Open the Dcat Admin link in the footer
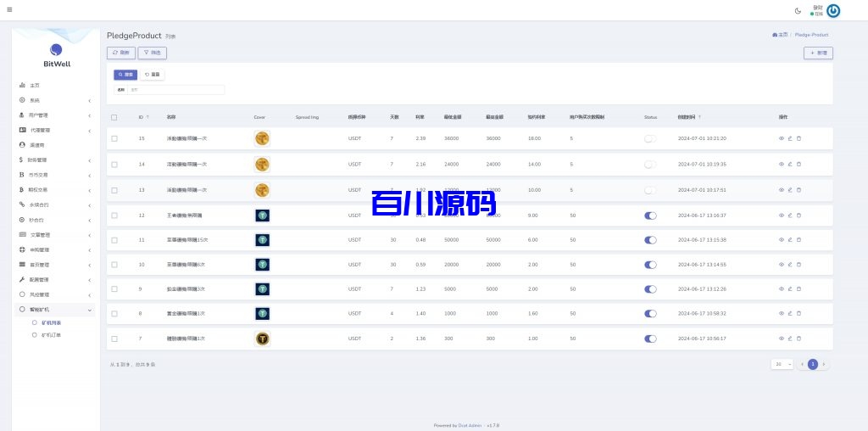This screenshot has width=868, height=431. coord(470,425)
